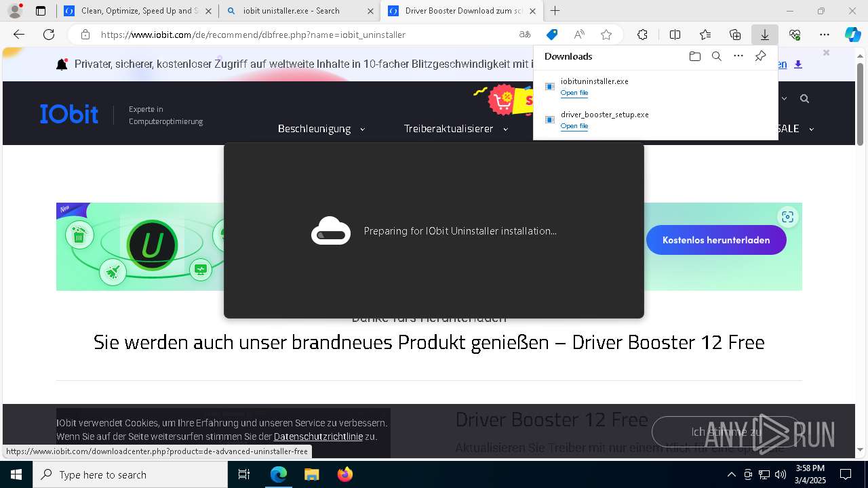Click the IObit logo

coord(68,115)
